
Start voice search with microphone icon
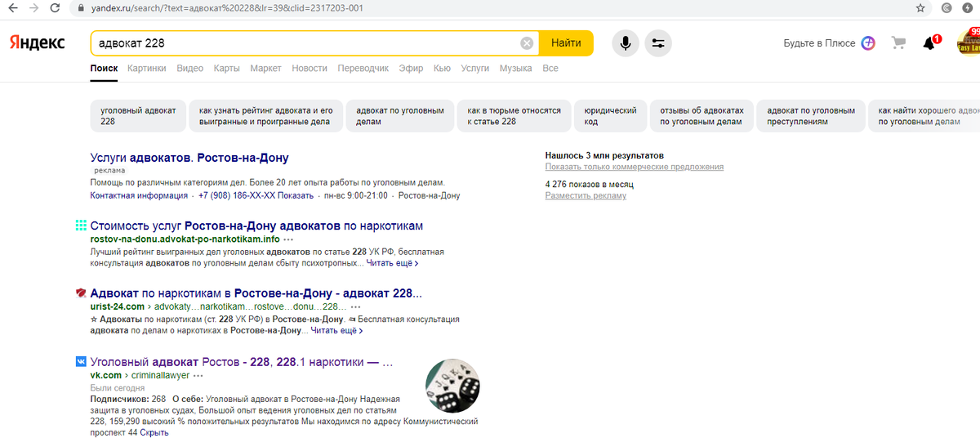pos(625,43)
